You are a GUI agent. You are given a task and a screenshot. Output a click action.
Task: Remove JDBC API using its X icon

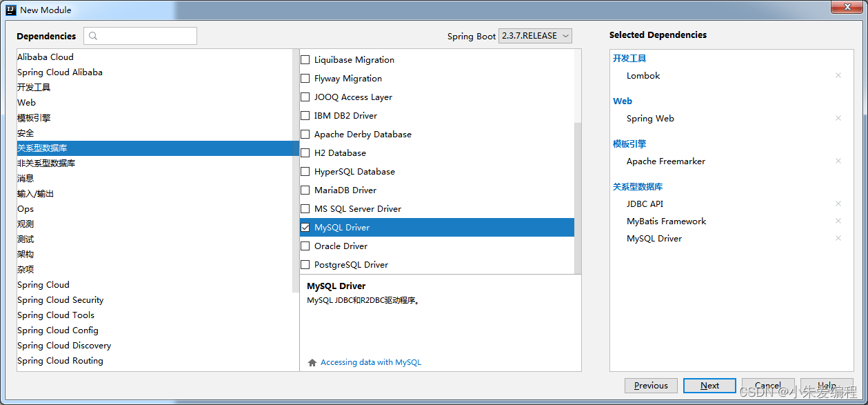tap(838, 204)
